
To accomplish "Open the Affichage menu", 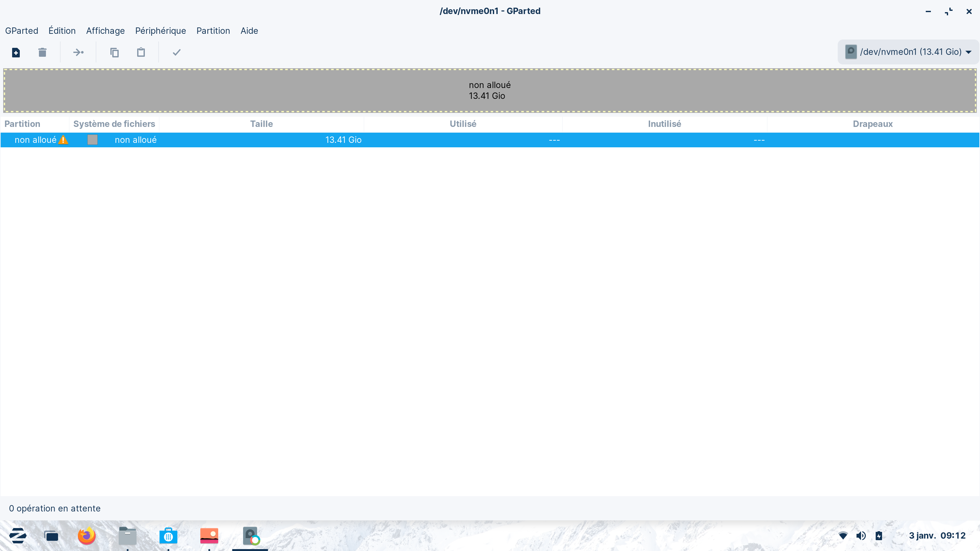I will (105, 31).
